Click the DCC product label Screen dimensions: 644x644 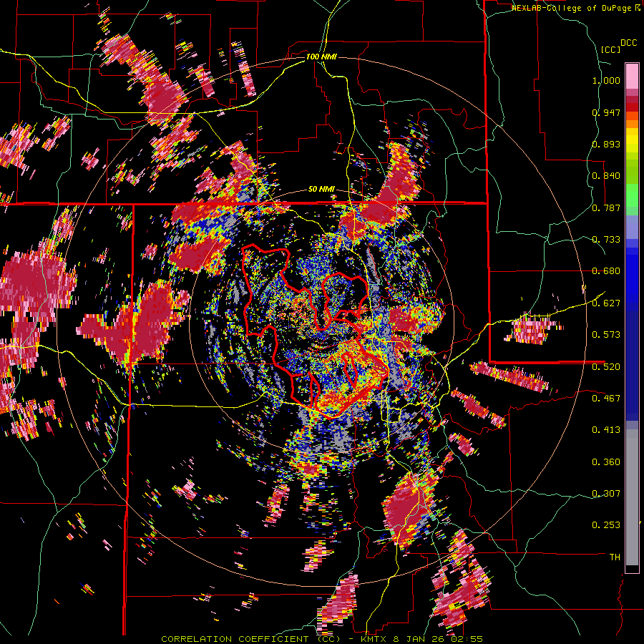pos(628,43)
